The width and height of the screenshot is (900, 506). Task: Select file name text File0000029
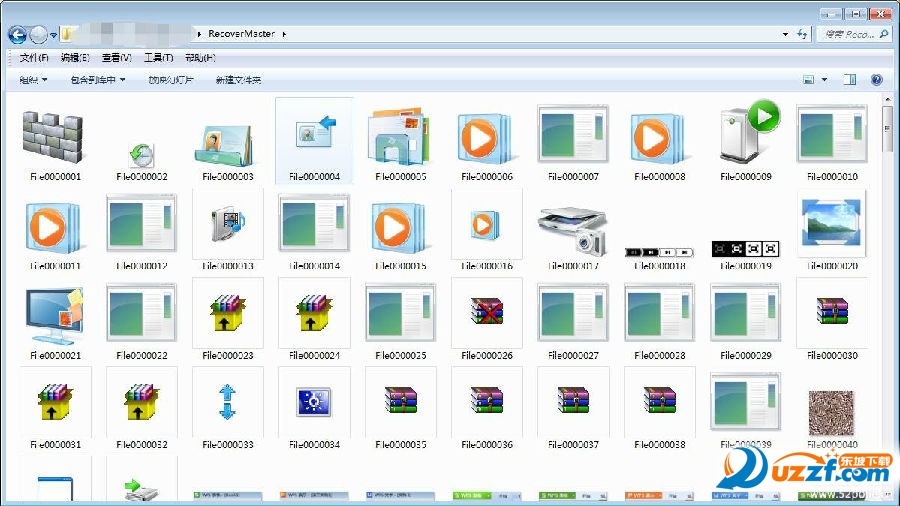pyautogui.click(x=746, y=356)
